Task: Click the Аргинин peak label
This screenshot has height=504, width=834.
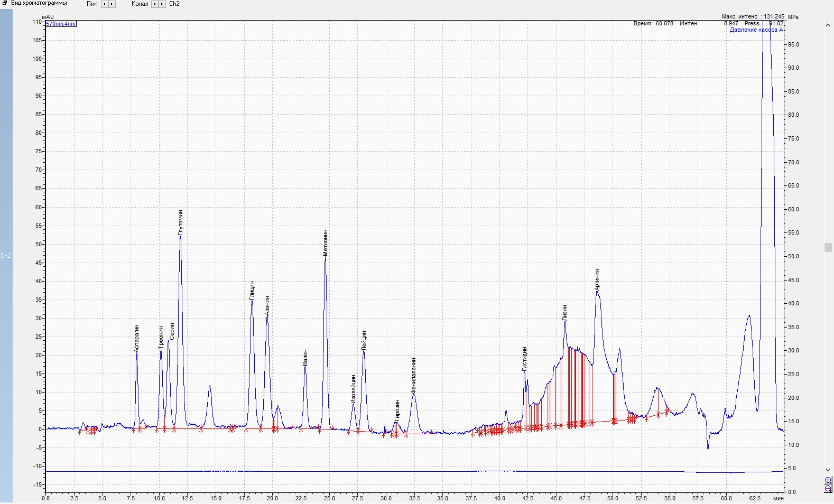Action: coord(597,279)
